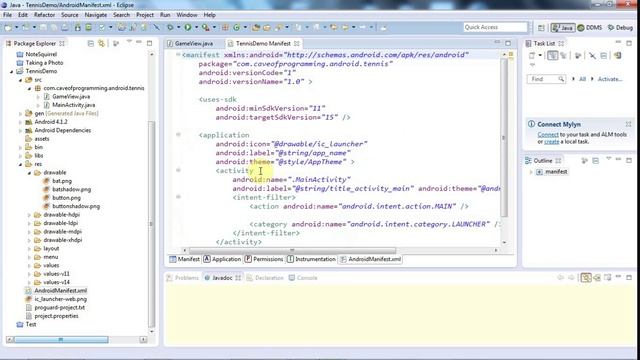640x360 pixels.
Task: Switch to the DDMS perspective
Action: 590,28
